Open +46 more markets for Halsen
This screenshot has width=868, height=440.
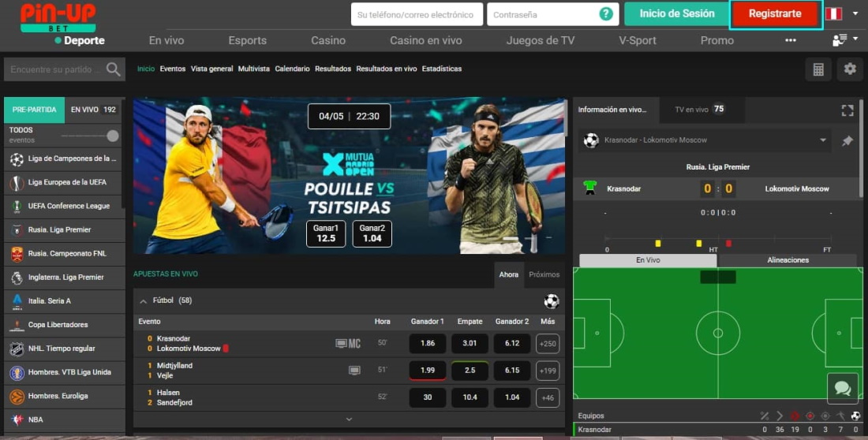click(x=548, y=398)
